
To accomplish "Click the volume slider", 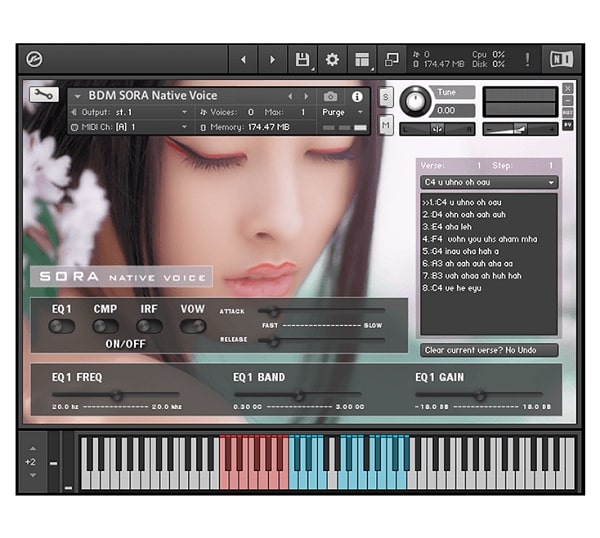I will [x=520, y=129].
